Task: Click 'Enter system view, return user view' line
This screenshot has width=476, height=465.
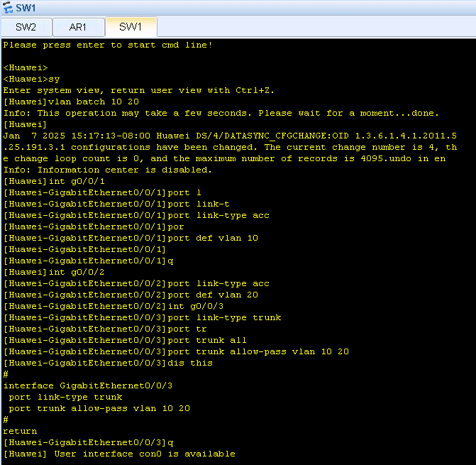Action: (139, 90)
